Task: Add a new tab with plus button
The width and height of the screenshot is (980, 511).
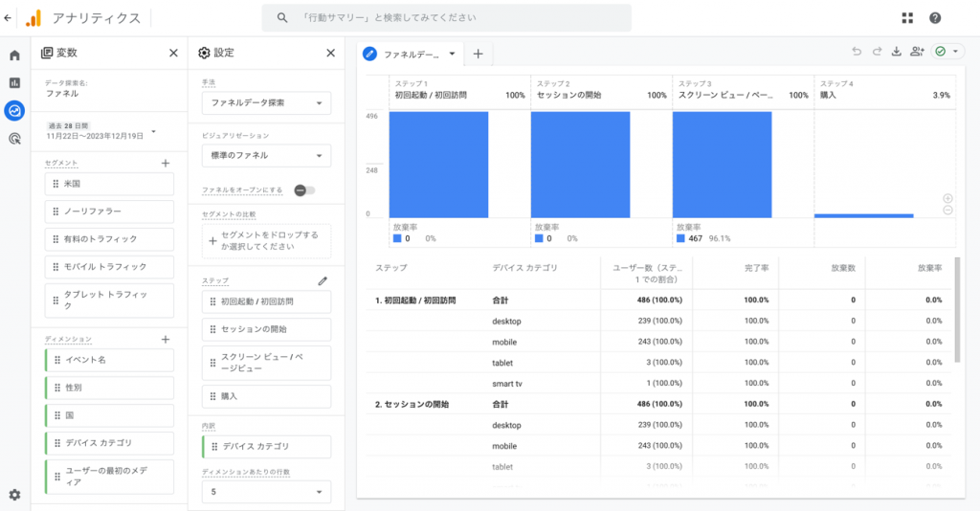Action: [478, 54]
